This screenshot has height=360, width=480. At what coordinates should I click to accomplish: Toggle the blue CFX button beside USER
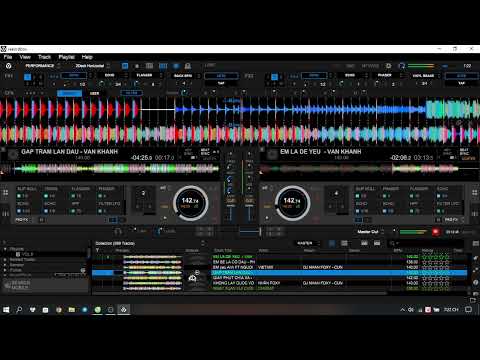(x=69, y=93)
